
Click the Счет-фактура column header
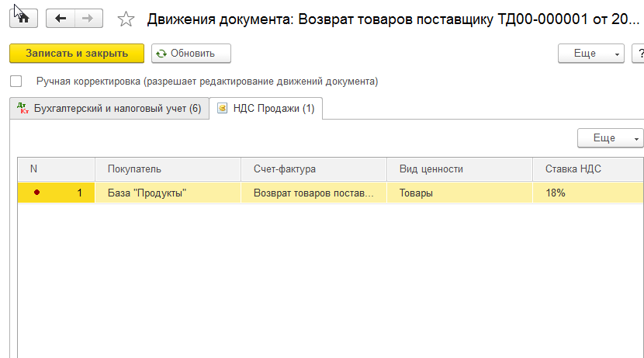pyautogui.click(x=284, y=169)
